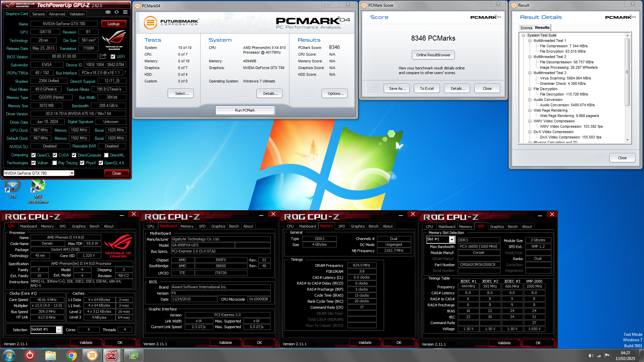Open Bench tab in first CPU-Z window
The image size is (644, 362).
tap(95, 226)
